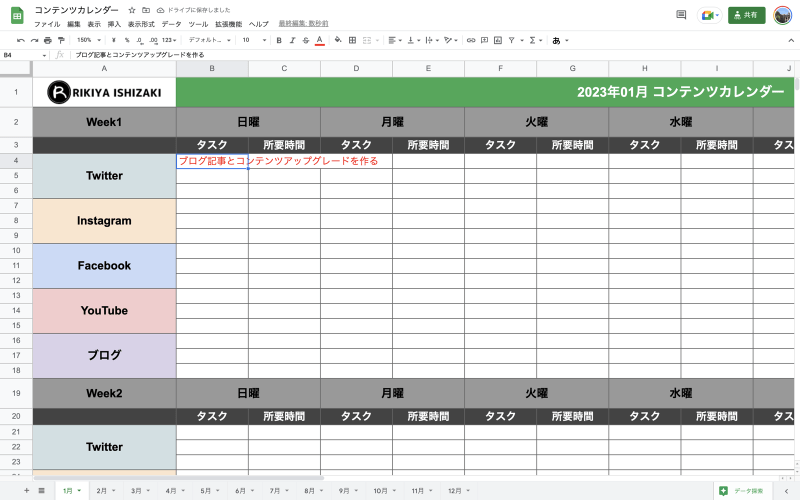Select the Week1 YouTube cell
800x500 pixels.
[104, 311]
